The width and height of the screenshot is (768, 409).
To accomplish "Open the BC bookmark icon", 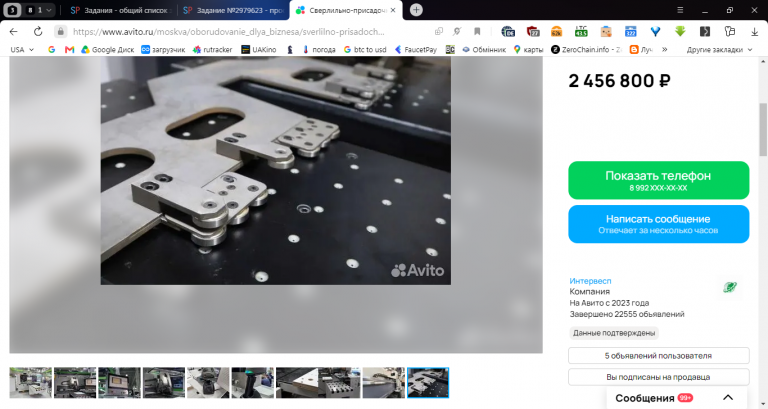I will click(x=450, y=49).
